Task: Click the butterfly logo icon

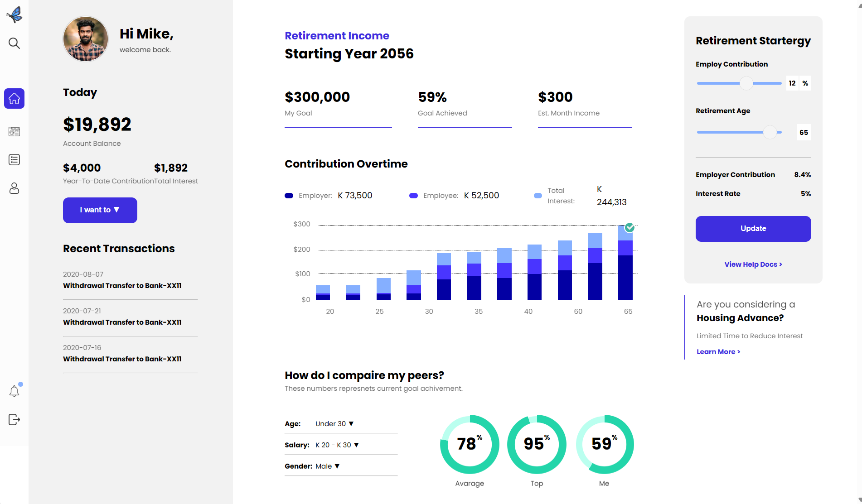Action: click(15, 14)
